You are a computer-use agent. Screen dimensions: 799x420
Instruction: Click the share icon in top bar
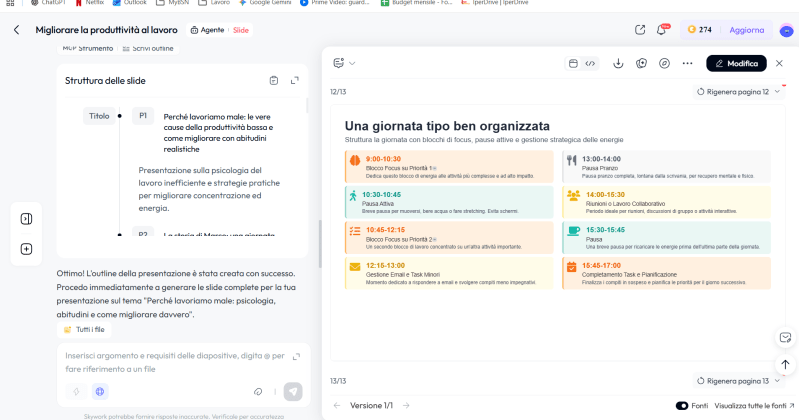pyautogui.click(x=640, y=30)
